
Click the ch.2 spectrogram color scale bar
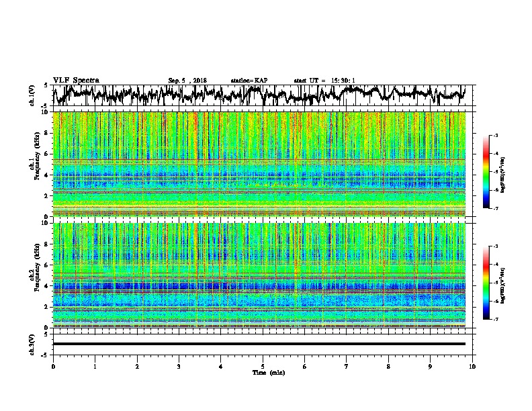pyautogui.click(x=486, y=283)
